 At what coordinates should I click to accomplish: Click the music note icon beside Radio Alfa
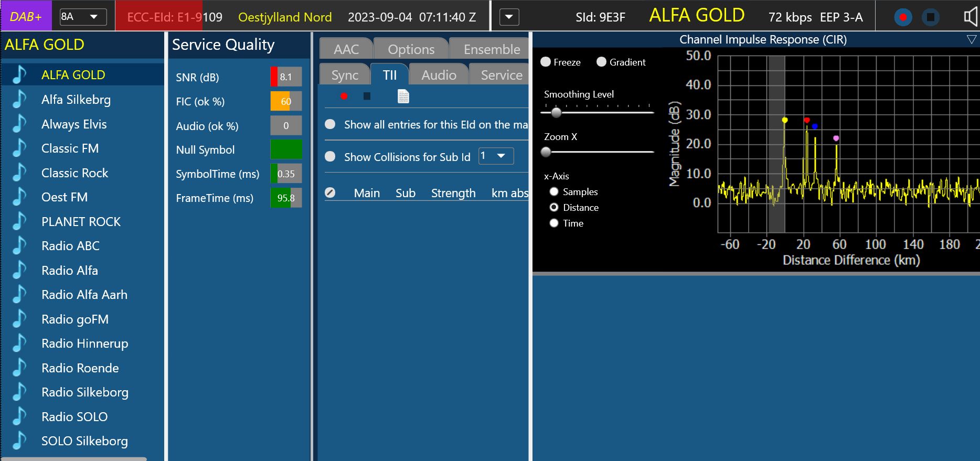(x=19, y=270)
